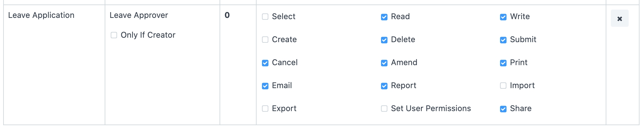Uncheck the Share permission
Image resolution: width=644 pixels, height=129 pixels.
503,109
